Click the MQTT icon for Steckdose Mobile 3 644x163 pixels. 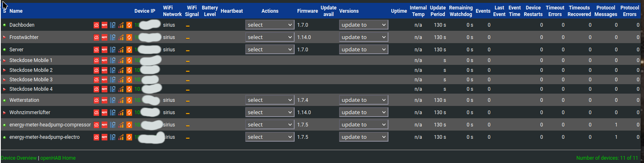pos(105,80)
